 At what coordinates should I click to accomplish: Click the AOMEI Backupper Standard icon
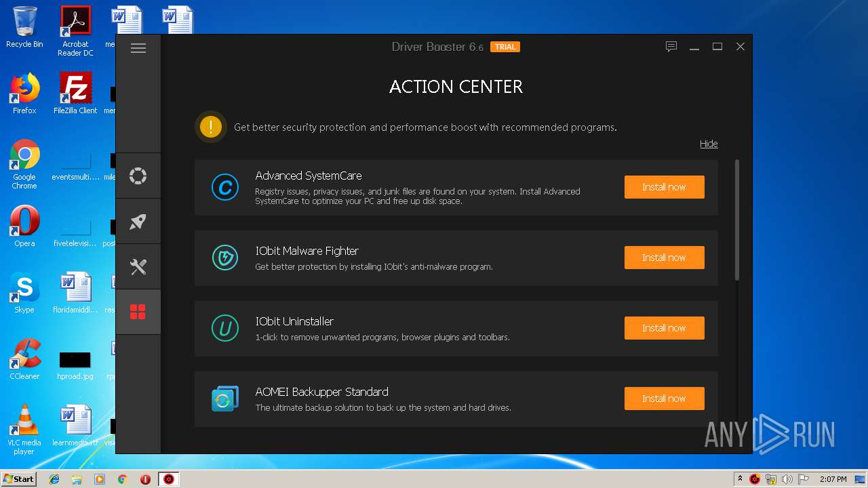[225, 399]
